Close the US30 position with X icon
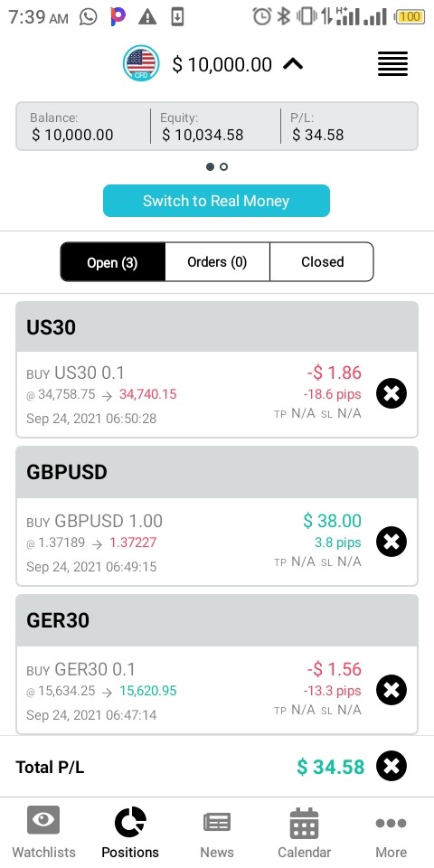Screen dimensions: 434x868 392,393
